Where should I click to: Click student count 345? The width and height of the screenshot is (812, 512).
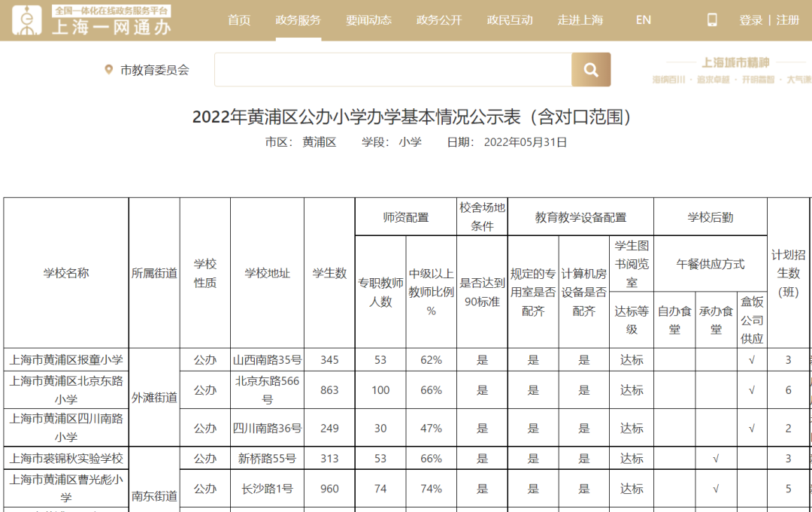click(x=329, y=360)
